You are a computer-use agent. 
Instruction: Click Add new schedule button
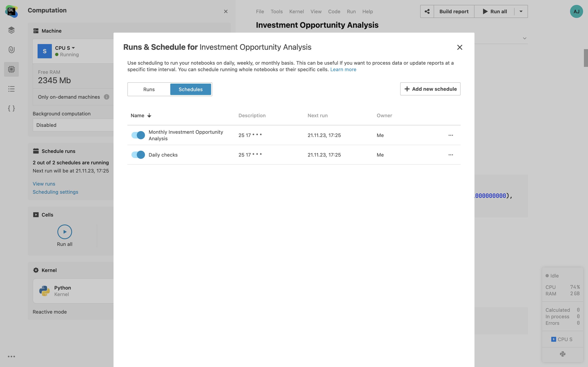(430, 89)
